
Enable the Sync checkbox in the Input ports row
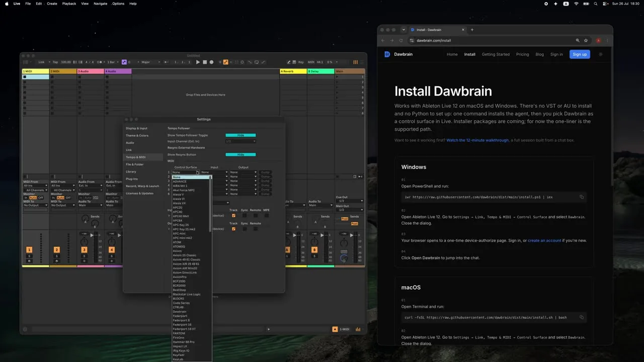(245, 216)
